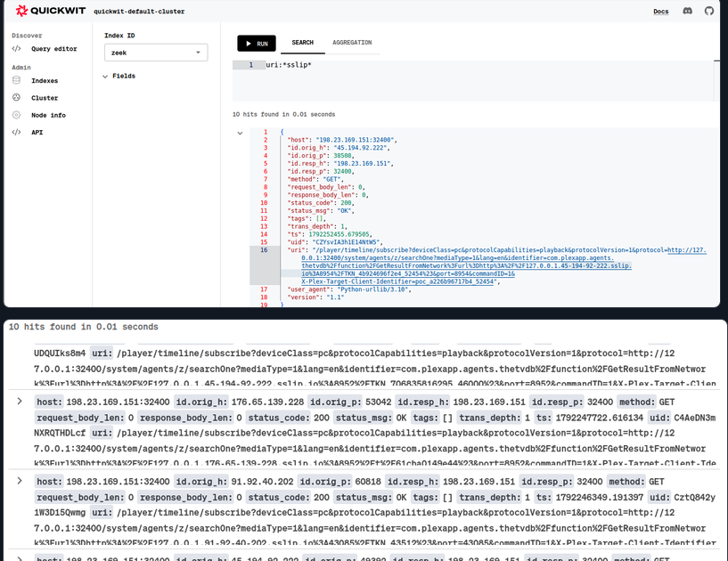Image resolution: width=728 pixels, height=561 pixels.
Task: Collapse the Fields section chevron
Action: pos(105,76)
